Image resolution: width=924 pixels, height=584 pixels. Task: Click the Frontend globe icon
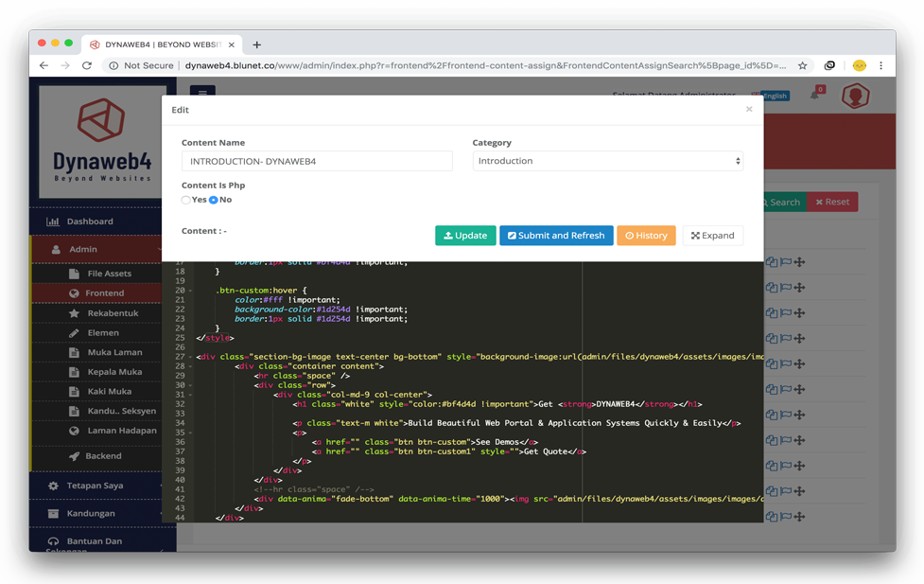coord(74,293)
